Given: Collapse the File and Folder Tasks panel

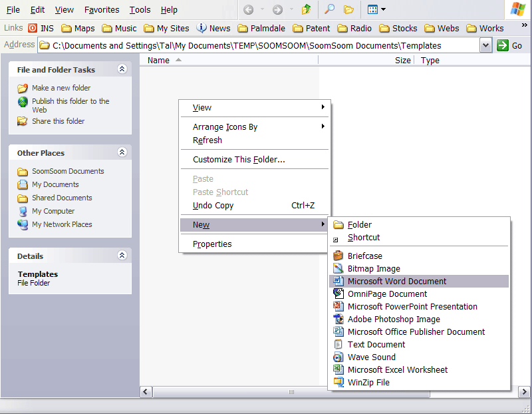Looking at the screenshot, I should point(122,69).
